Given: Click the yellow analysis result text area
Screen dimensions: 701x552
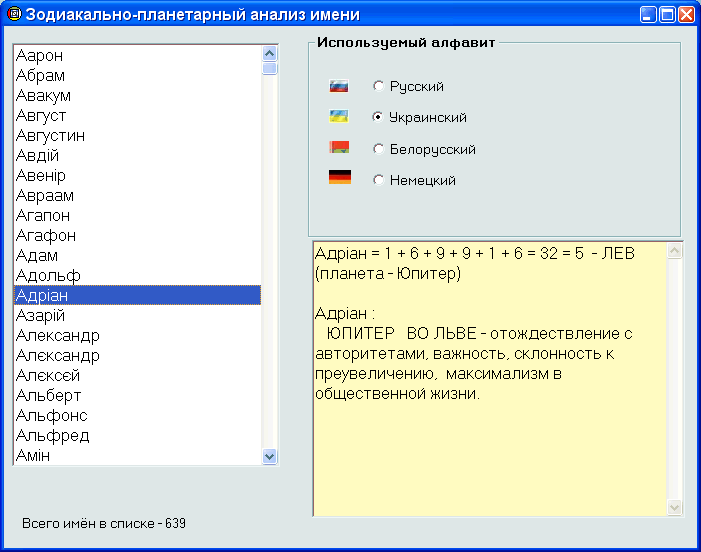Looking at the screenshot, I should pos(490,379).
